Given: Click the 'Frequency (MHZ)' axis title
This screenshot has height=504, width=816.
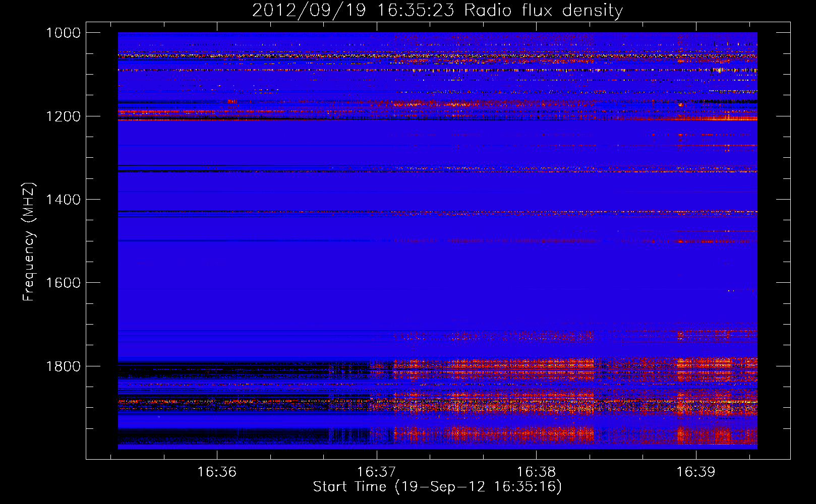Looking at the screenshot, I should pos(29,242).
